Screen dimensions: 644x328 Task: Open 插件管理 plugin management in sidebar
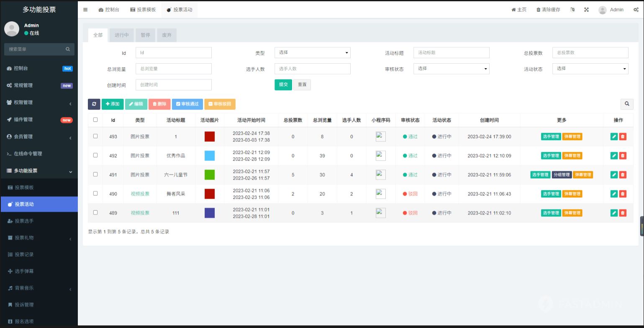point(39,120)
